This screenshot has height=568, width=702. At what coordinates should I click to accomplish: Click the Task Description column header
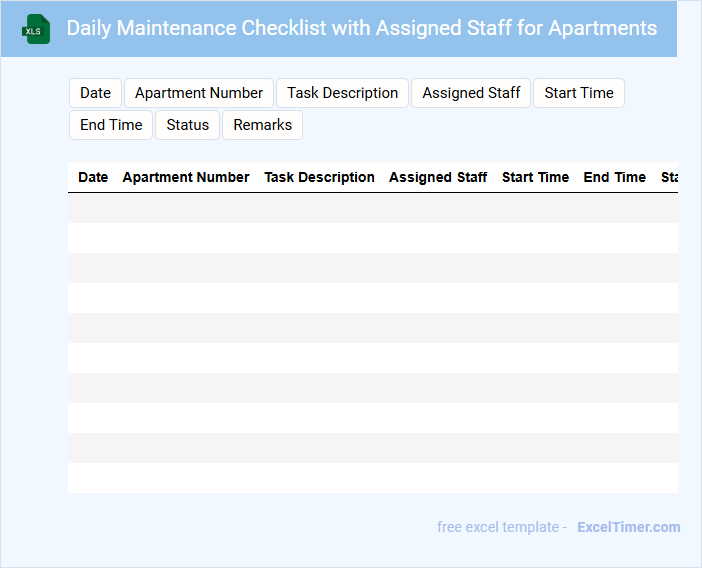coord(319,177)
